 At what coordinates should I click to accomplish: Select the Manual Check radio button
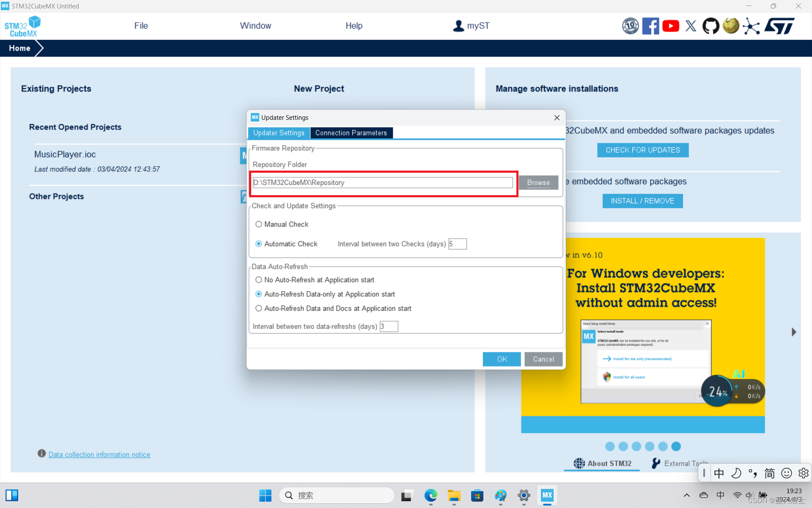pyautogui.click(x=258, y=224)
